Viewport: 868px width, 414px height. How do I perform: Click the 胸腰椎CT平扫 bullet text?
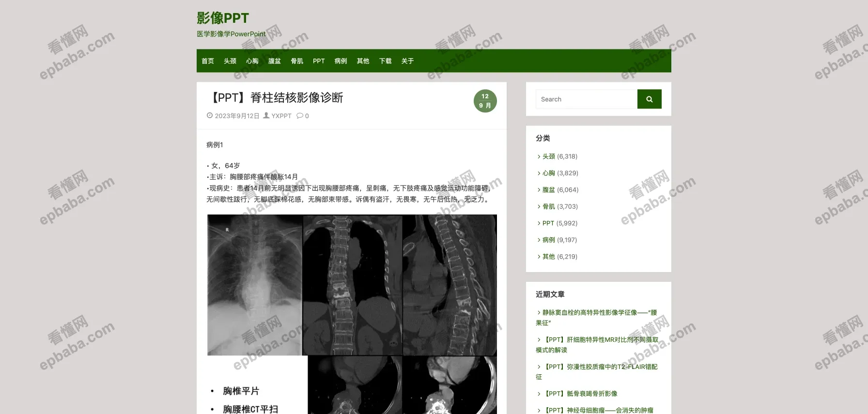point(251,409)
